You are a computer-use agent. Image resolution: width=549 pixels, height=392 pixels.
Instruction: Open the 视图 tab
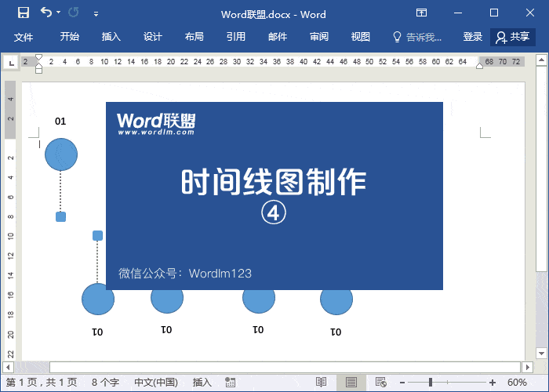(361, 37)
